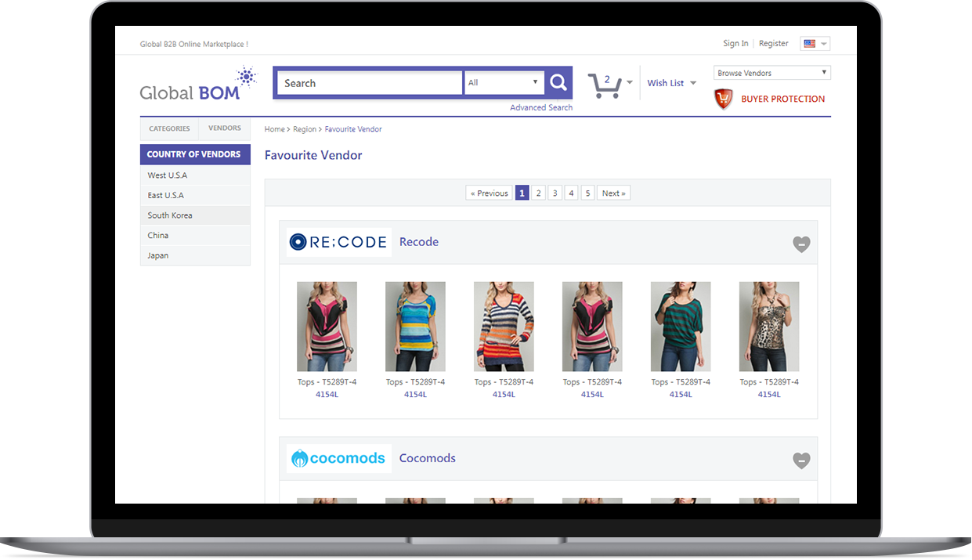Click the first product's Tops - T5289T-4 title
Screen dimensions: 972x560
[x=327, y=382]
